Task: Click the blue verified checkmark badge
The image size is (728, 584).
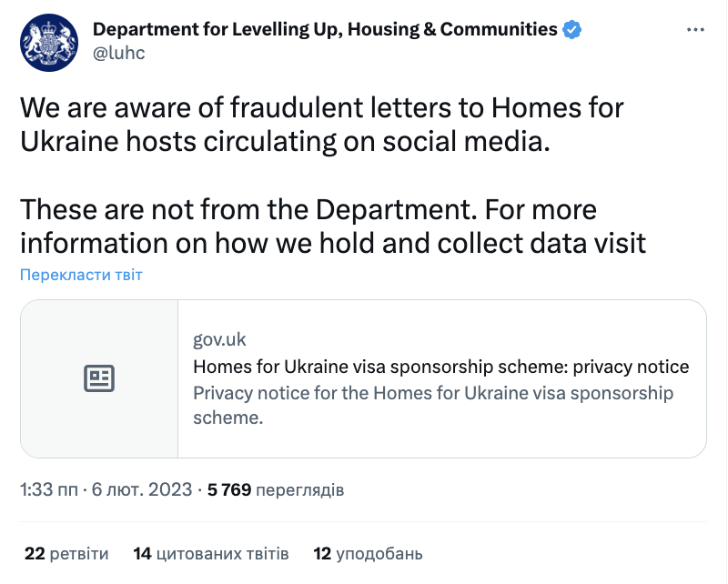Action: tap(572, 29)
